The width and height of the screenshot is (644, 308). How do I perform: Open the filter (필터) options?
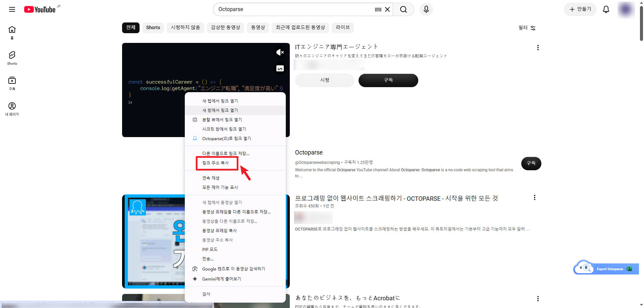click(527, 28)
